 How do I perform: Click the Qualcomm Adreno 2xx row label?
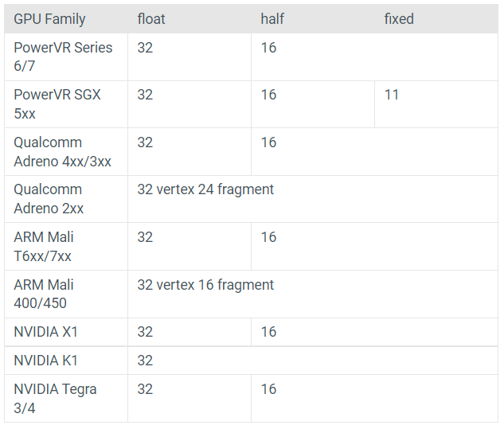[49, 198]
